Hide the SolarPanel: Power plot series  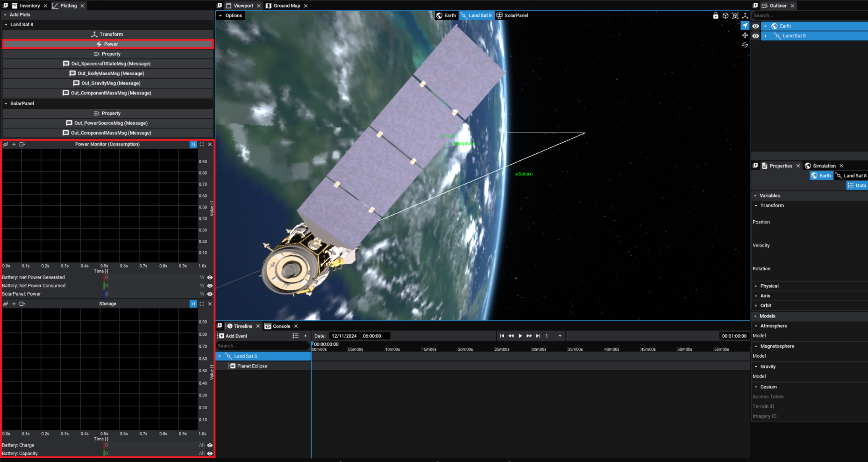(210, 294)
